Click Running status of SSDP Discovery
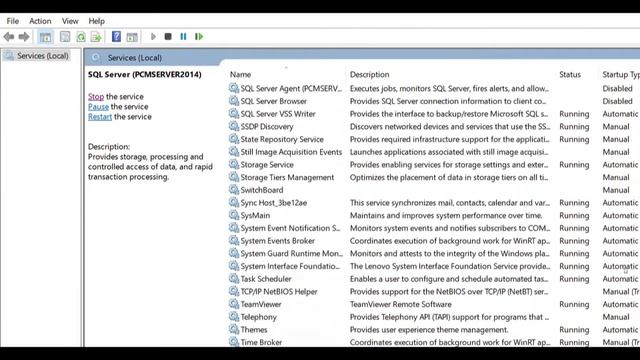The height and width of the screenshot is (360, 640). (x=574, y=127)
